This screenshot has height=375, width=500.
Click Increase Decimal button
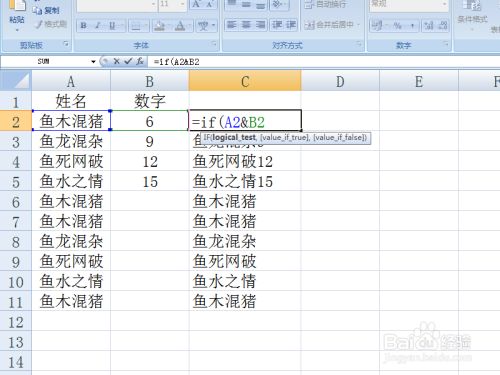(x=429, y=25)
